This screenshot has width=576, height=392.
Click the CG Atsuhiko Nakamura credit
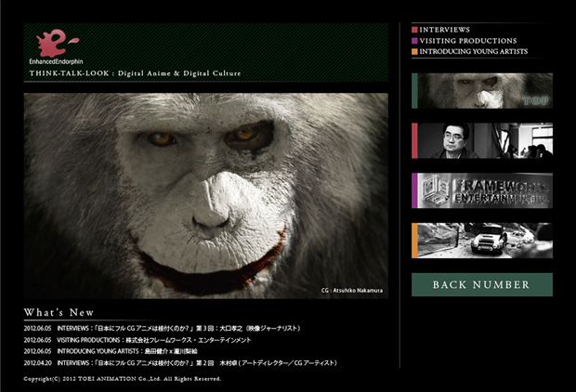[351, 290]
